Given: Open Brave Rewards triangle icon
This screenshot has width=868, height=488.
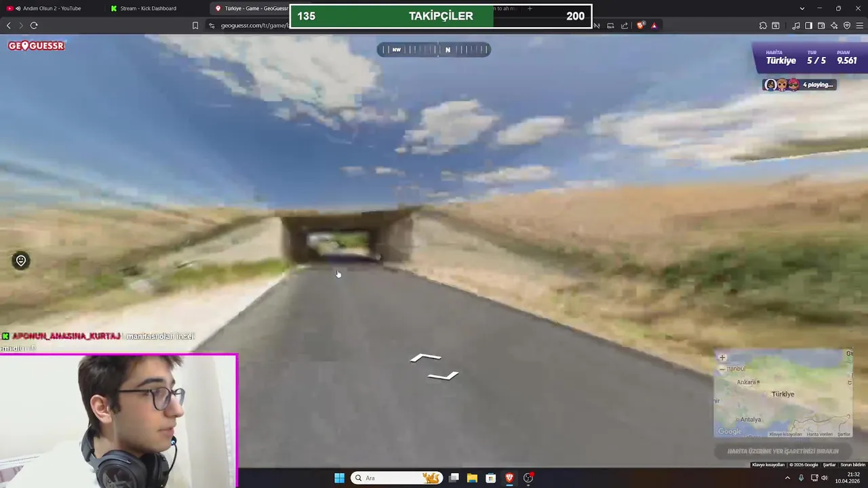Looking at the screenshot, I should (654, 26).
